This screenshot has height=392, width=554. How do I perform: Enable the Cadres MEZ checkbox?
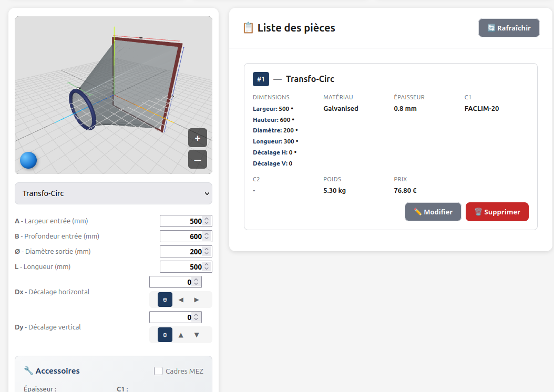[158, 371]
